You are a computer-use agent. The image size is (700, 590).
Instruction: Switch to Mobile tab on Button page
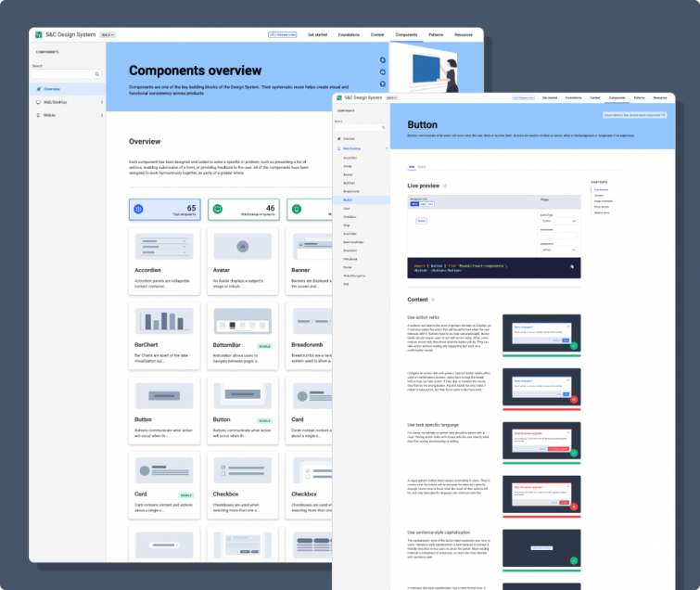pos(422,167)
